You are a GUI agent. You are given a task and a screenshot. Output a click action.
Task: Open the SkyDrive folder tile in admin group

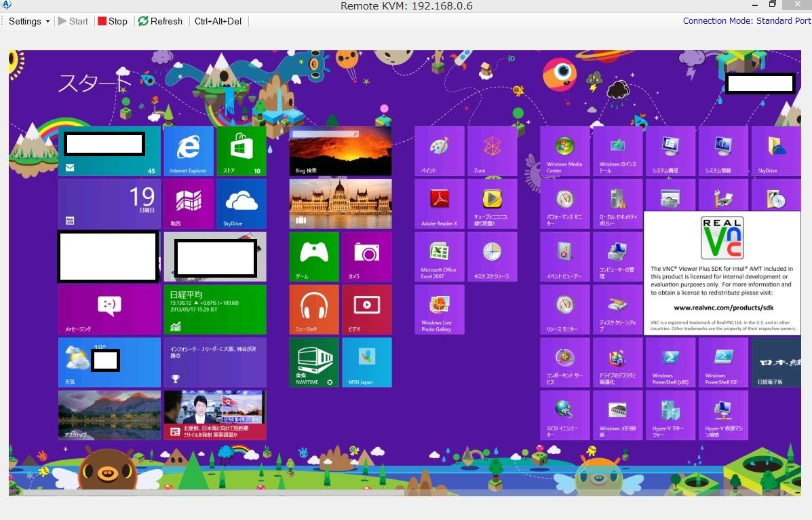coord(776,151)
